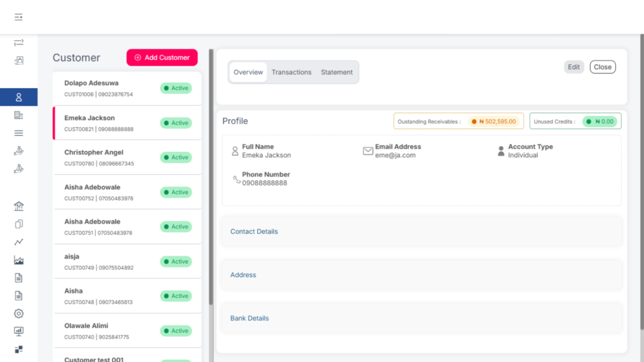
Task: Close the customer profile panel
Action: coord(602,67)
